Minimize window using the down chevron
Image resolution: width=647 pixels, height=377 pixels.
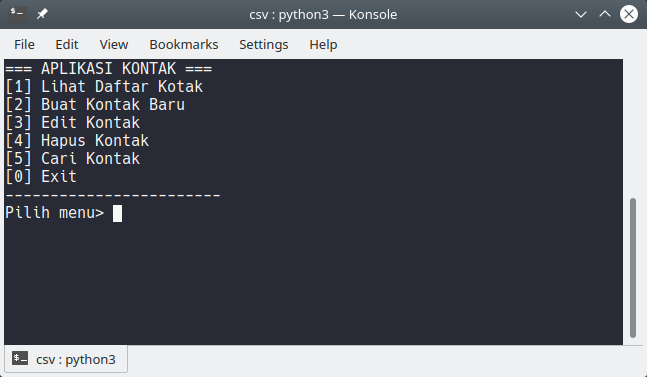click(x=581, y=14)
